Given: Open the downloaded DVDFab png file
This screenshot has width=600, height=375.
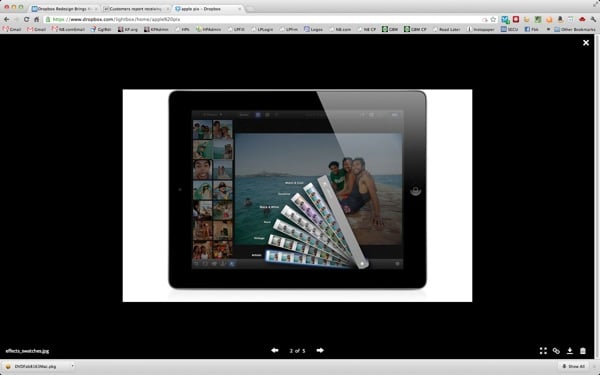Looking at the screenshot, I should [35, 367].
